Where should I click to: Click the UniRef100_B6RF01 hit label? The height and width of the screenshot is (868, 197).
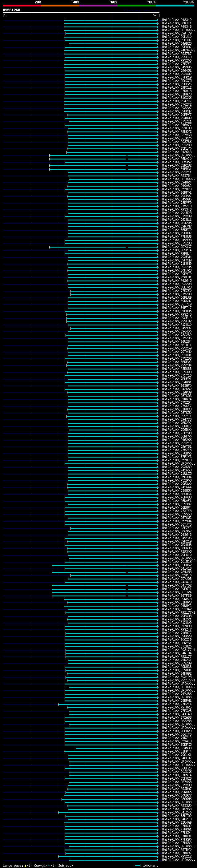point(177,192)
